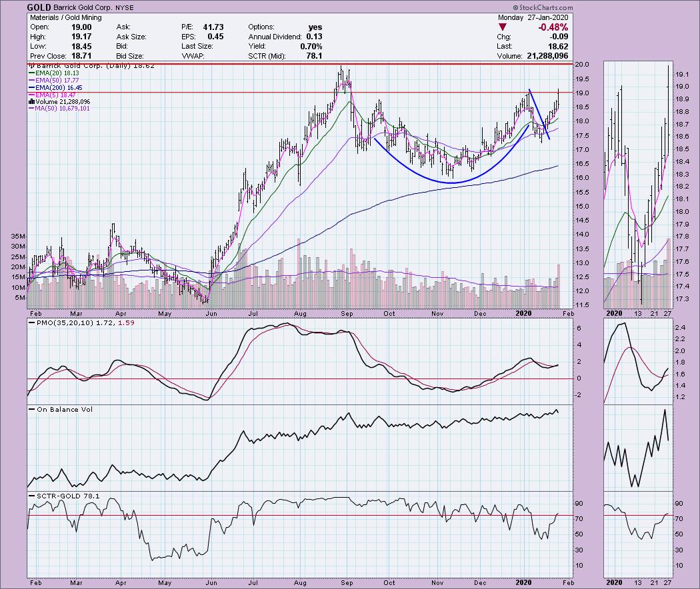Click the Bid Size label

pyautogui.click(x=131, y=56)
